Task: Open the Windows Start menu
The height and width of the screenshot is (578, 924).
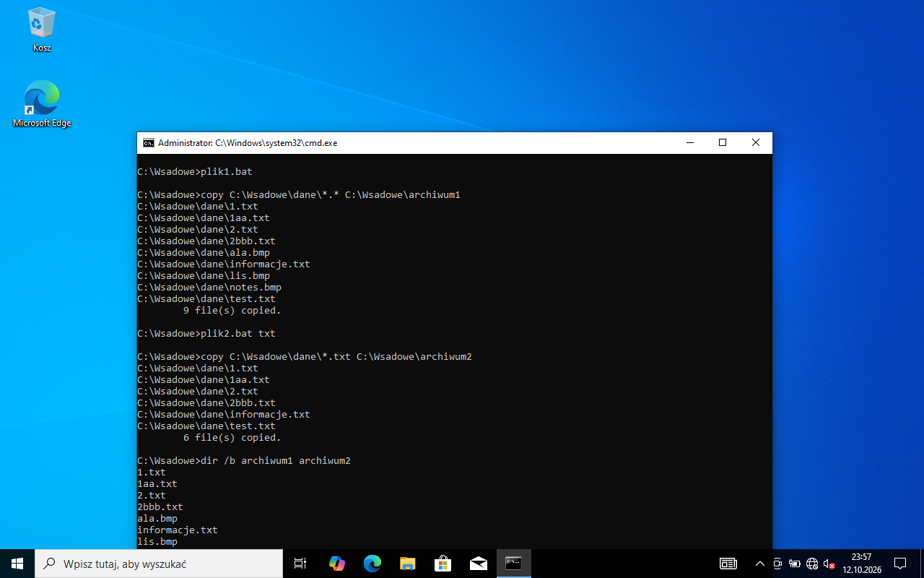Action: click(x=17, y=564)
